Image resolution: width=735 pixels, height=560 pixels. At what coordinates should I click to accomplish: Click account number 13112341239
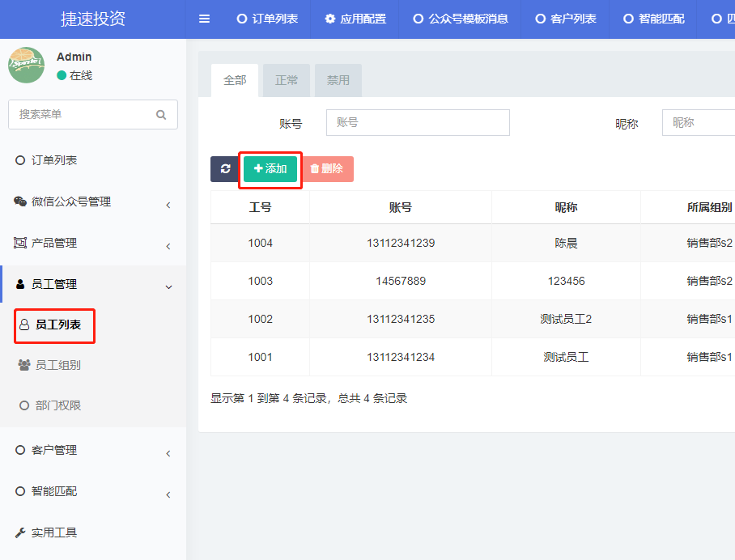point(401,243)
